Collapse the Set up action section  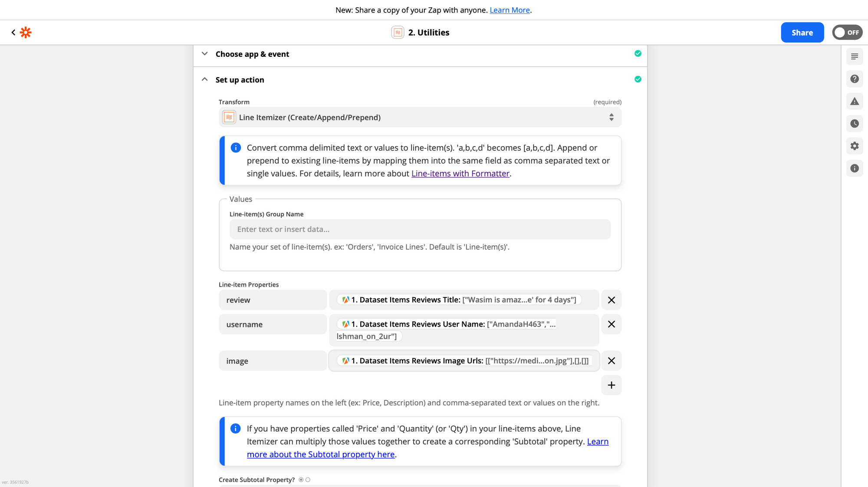point(204,79)
